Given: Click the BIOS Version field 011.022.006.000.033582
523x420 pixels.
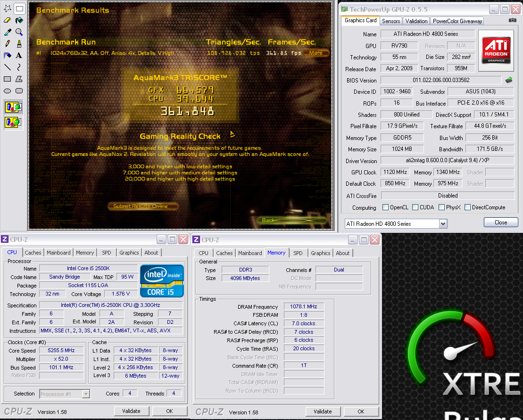Looking at the screenshot, I should [441, 80].
